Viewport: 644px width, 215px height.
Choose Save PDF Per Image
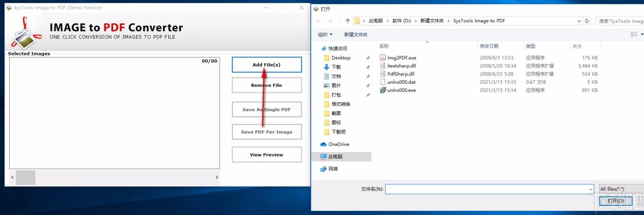tap(266, 132)
